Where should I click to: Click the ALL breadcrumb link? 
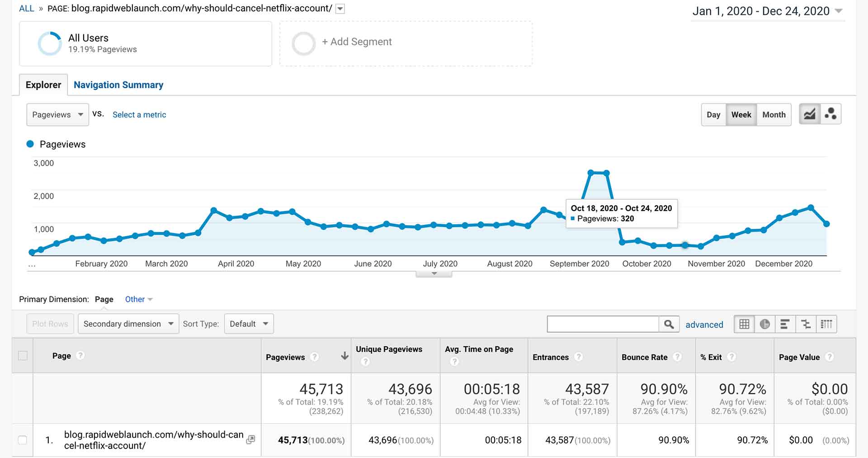point(27,9)
